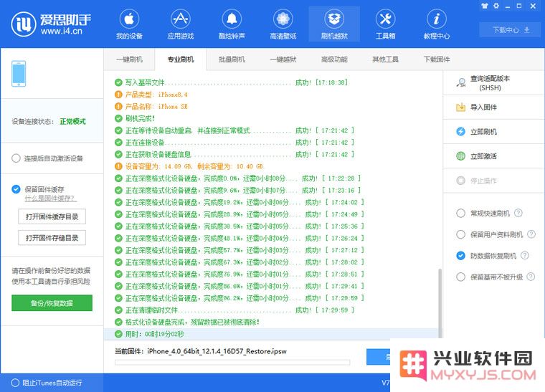Open the 教程中心 tutorial section

pyautogui.click(x=437, y=24)
